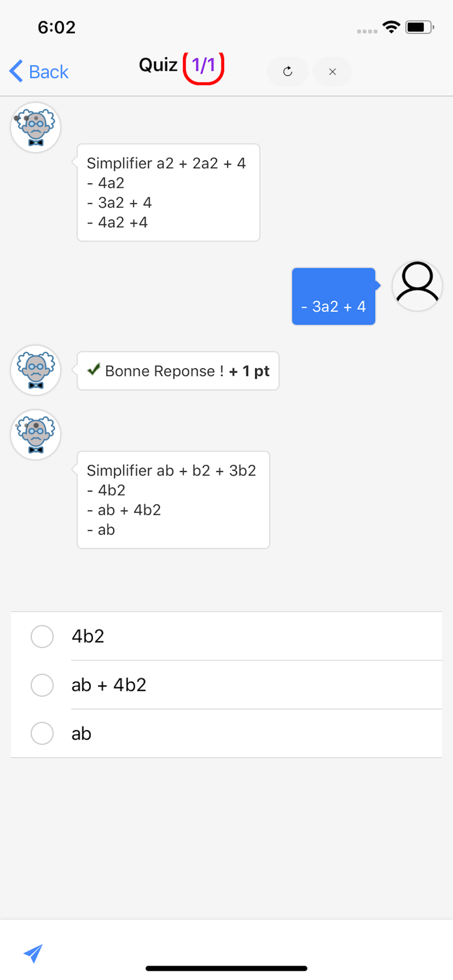
Task: Tap the Back text link
Action: click(49, 72)
